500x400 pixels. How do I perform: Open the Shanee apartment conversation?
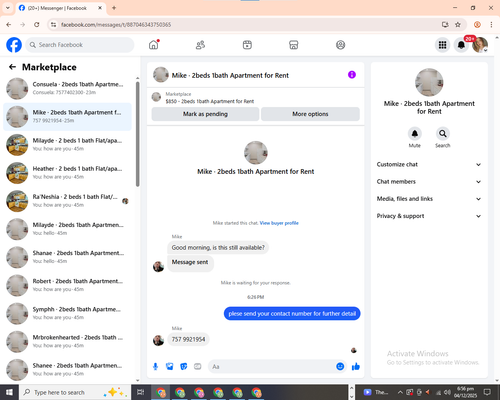point(67,370)
